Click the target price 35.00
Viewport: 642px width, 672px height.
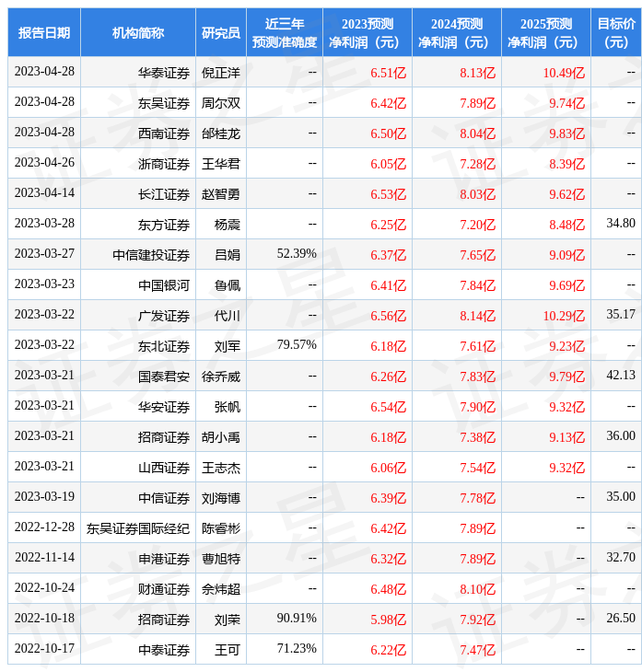point(621,497)
